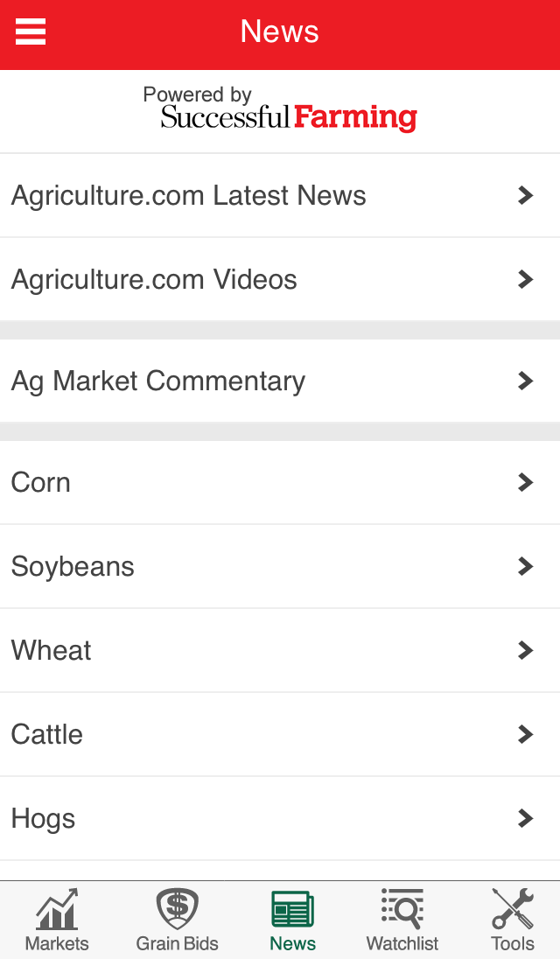
Task: Open the hamburger menu icon
Action: (x=31, y=32)
